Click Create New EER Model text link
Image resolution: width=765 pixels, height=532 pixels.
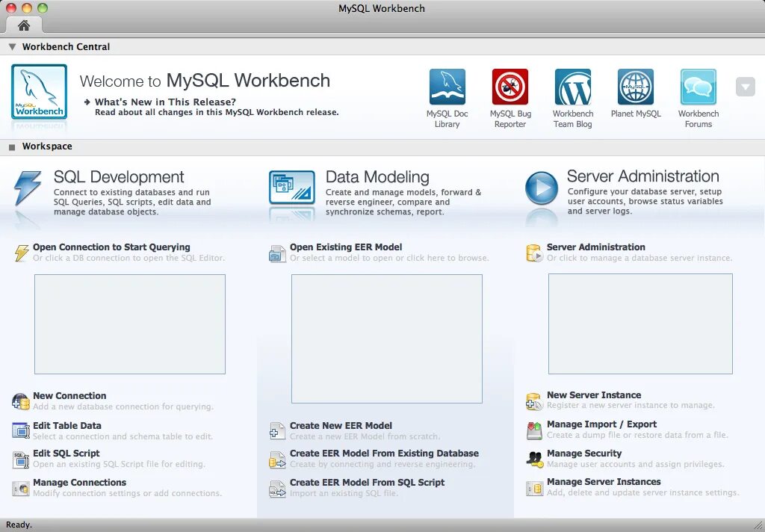[x=341, y=426]
